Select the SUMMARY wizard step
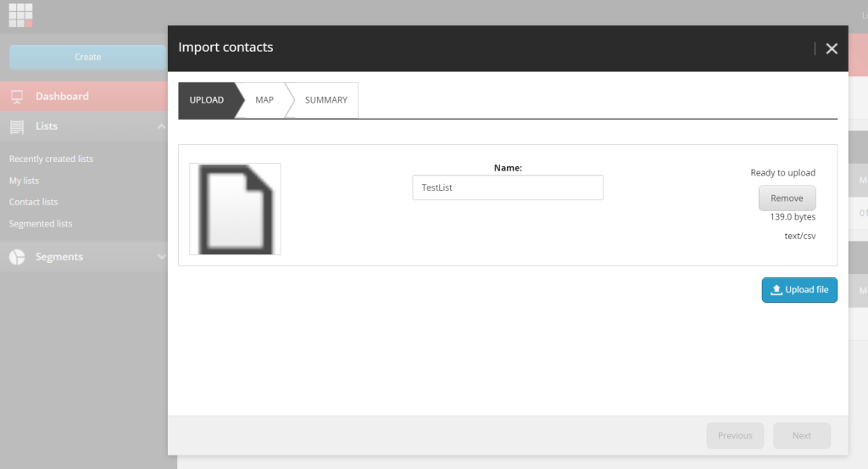Viewport: 868px width, 469px height. coord(325,100)
